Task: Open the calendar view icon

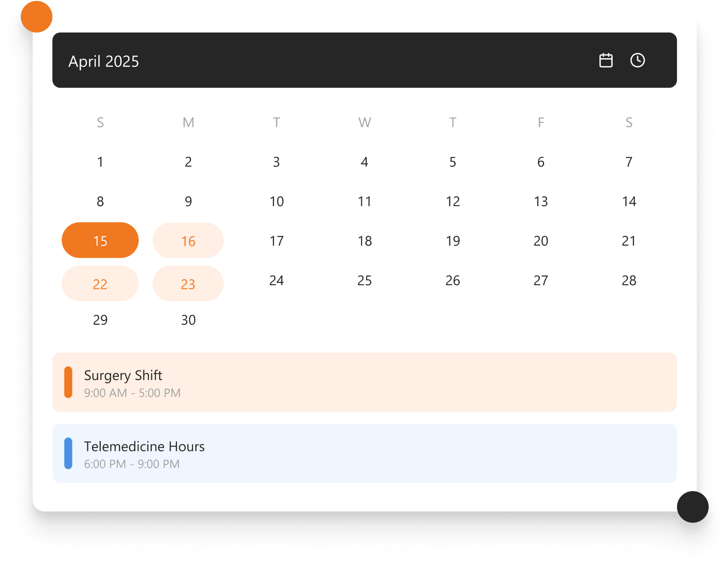Action: [606, 61]
